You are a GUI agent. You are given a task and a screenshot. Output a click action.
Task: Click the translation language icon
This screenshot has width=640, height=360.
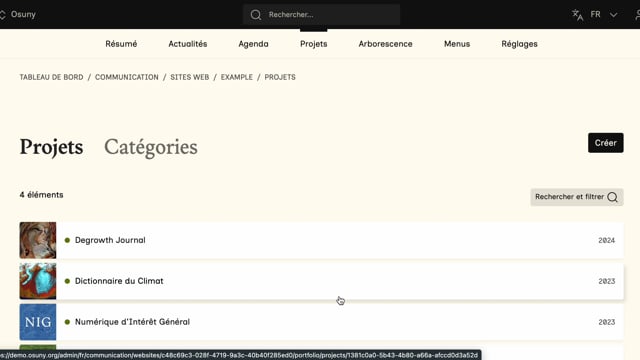pyautogui.click(x=578, y=15)
